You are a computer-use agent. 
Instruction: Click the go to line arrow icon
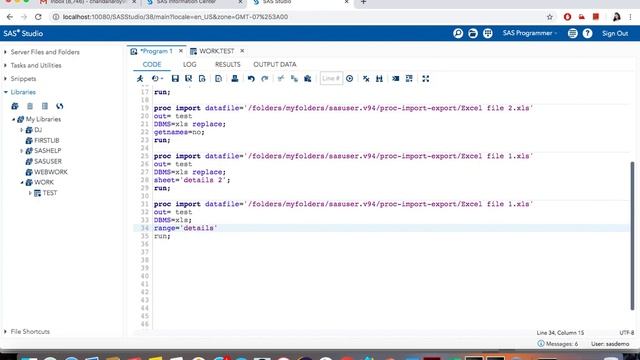tap(349, 79)
